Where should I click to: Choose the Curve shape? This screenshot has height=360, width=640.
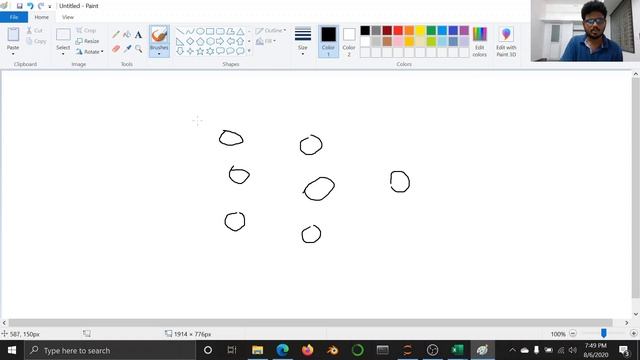coord(190,31)
